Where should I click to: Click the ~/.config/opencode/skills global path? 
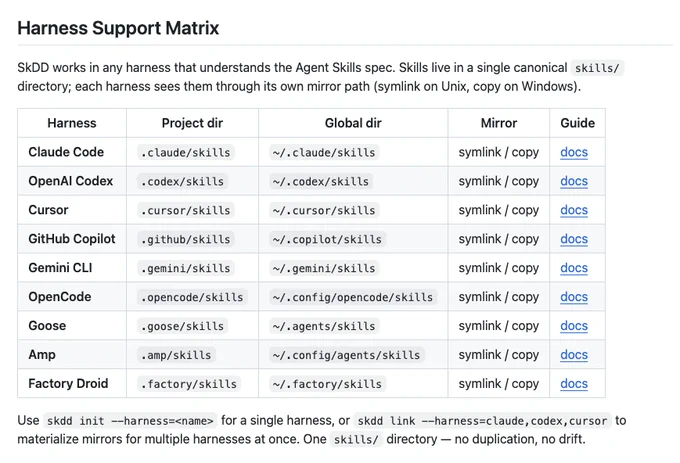point(353,297)
